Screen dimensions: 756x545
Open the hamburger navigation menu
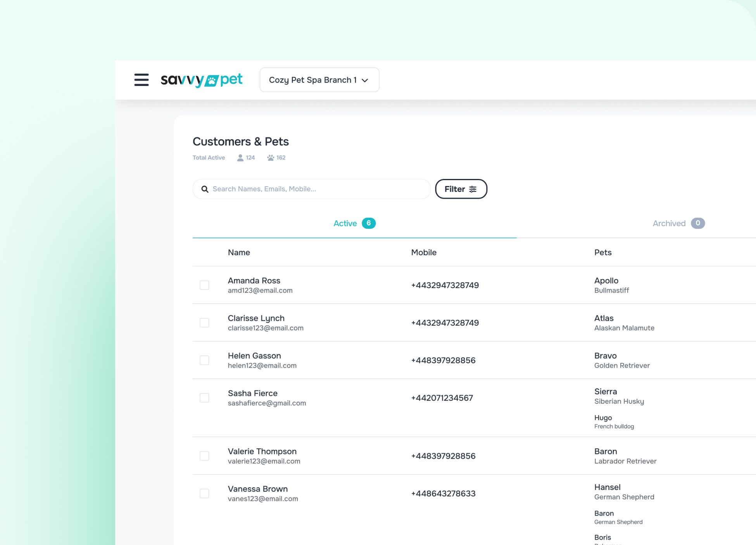(x=142, y=80)
